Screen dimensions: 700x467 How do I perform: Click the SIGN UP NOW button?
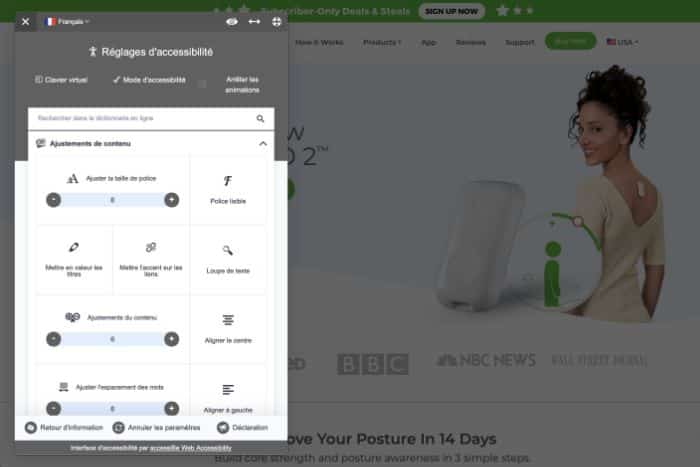pos(451,11)
